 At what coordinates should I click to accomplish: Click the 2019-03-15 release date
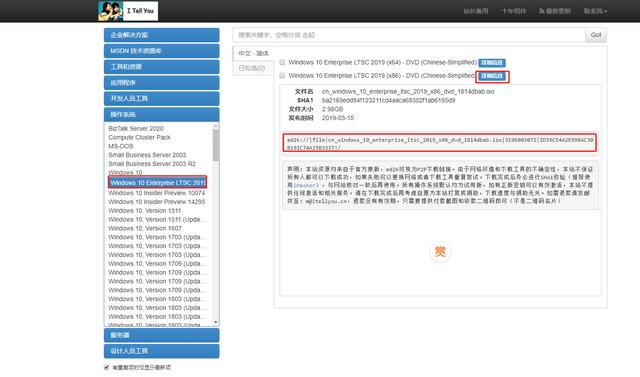tap(338, 118)
